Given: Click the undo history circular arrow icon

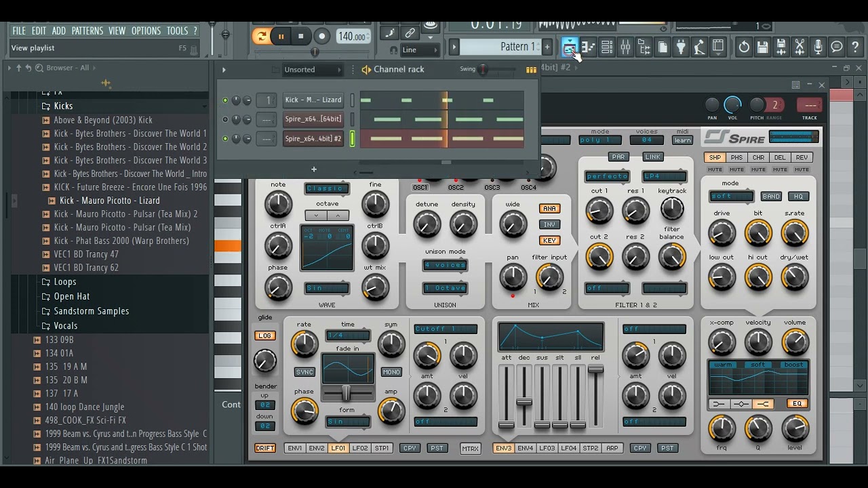Looking at the screenshot, I should [744, 47].
